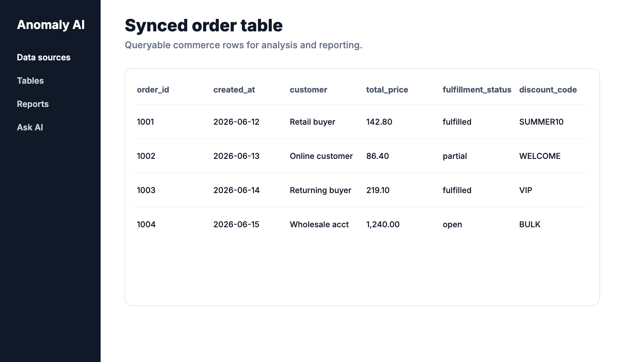
Task: Click the Returning buyer customer cell
Action: 320,190
